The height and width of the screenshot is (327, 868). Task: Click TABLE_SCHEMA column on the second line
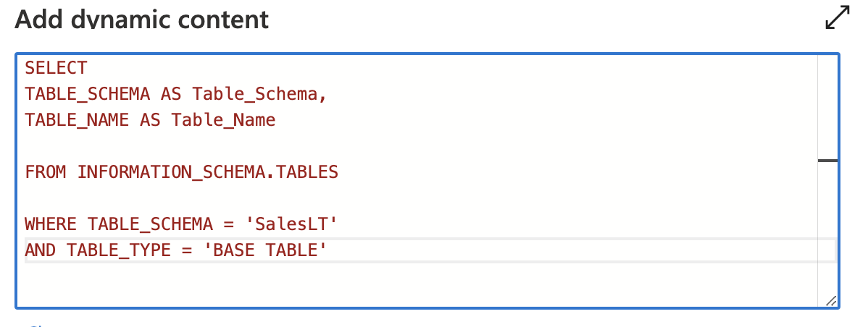88,94
